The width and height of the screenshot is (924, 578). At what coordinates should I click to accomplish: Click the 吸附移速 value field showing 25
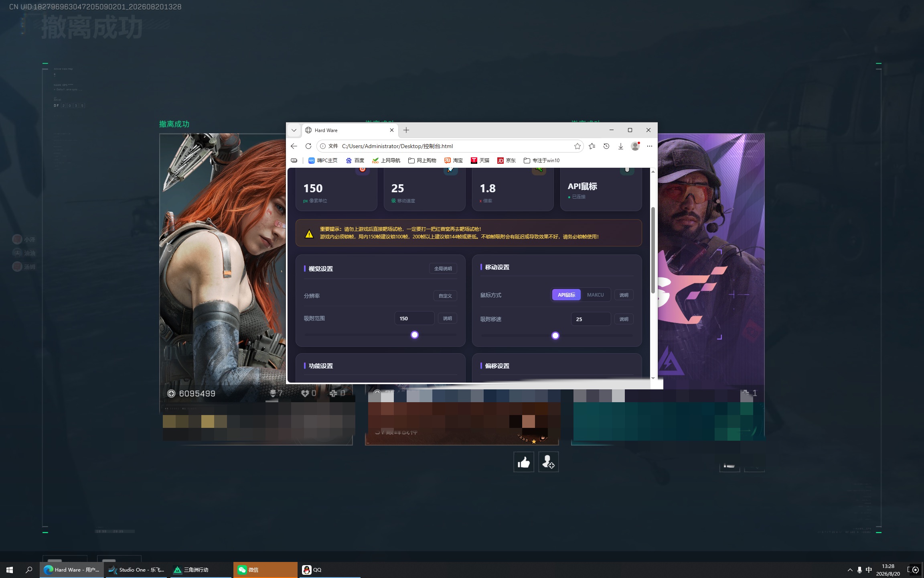pos(591,319)
